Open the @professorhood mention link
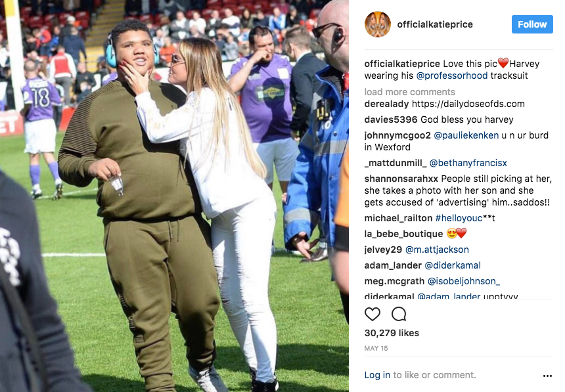Image resolution: width=565 pixels, height=392 pixels. [x=452, y=76]
